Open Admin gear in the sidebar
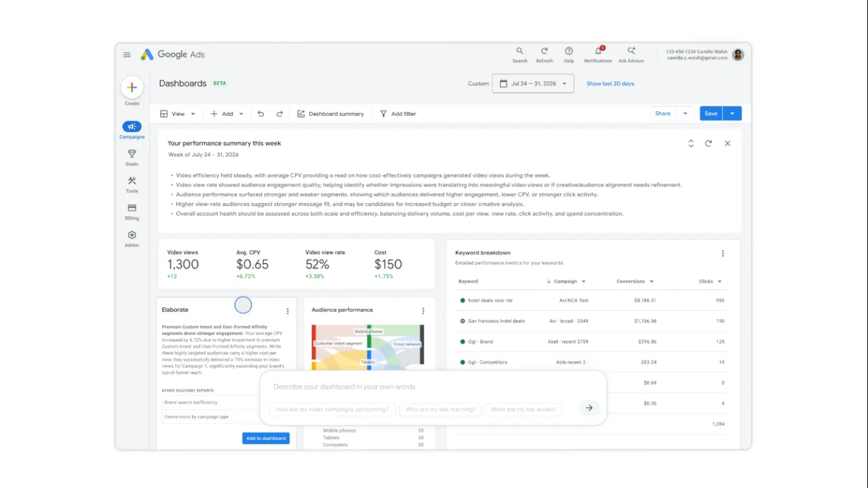This screenshot has width=868, height=488. tap(132, 239)
